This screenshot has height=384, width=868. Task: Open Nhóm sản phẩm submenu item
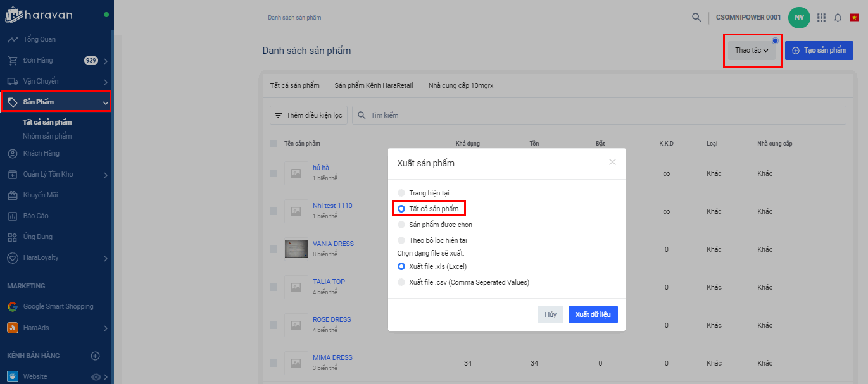(47, 136)
